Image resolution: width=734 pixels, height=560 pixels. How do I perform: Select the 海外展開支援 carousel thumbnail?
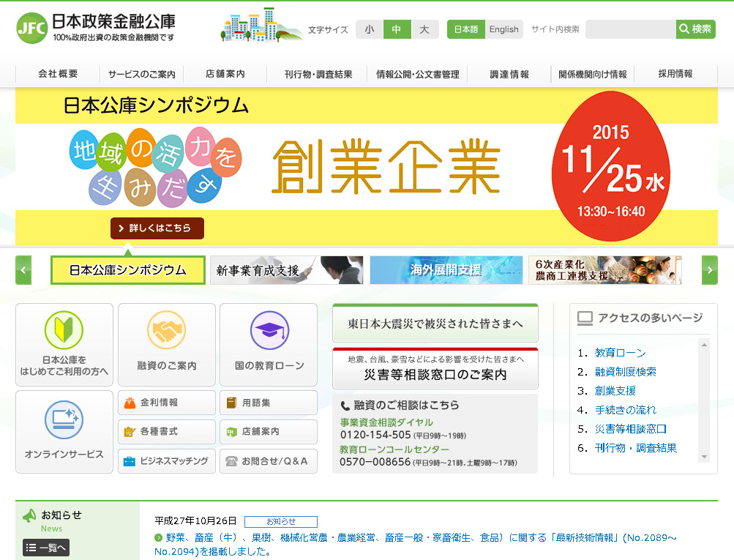click(446, 270)
